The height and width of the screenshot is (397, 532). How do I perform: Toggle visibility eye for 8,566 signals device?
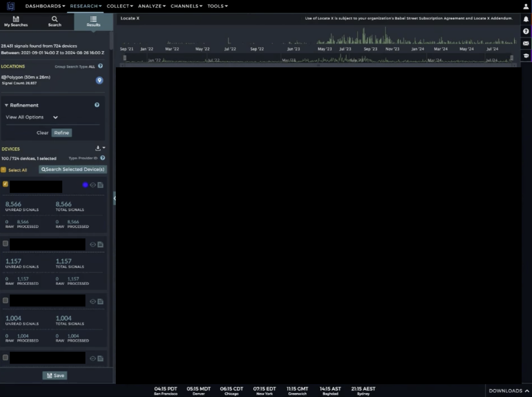click(93, 185)
